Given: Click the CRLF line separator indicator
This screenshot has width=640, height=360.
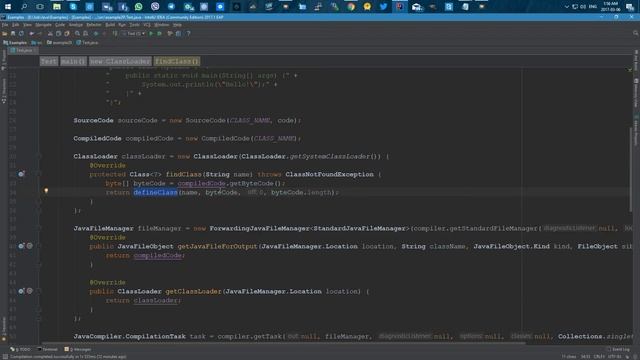Looking at the screenshot, I should click(599, 357).
